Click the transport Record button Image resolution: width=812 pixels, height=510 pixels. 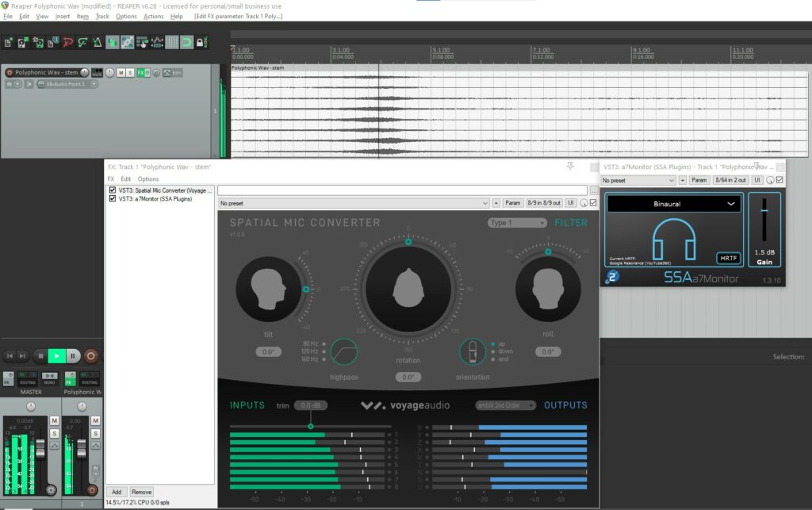(x=90, y=355)
